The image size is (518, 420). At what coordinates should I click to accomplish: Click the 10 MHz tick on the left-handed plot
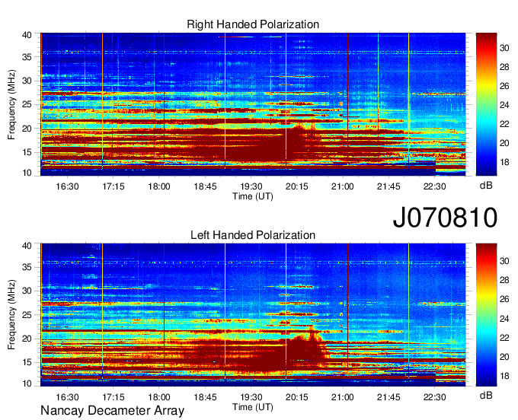(x=27, y=383)
